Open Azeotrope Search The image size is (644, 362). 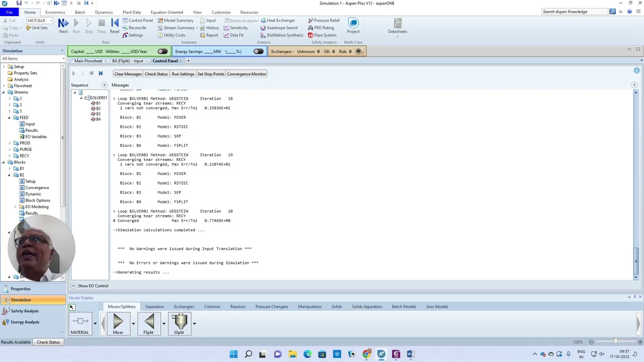click(279, 28)
